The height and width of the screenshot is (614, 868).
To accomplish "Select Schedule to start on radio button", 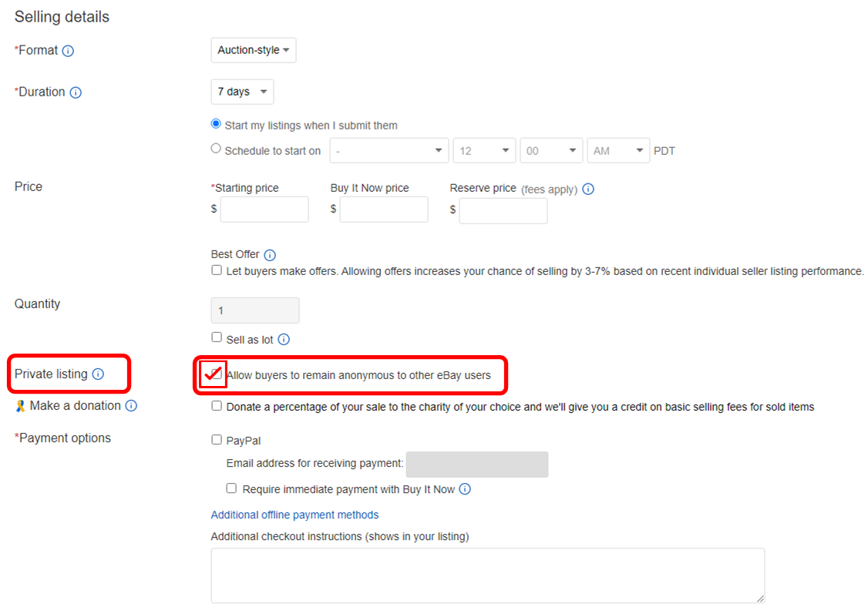I will coord(216,149).
